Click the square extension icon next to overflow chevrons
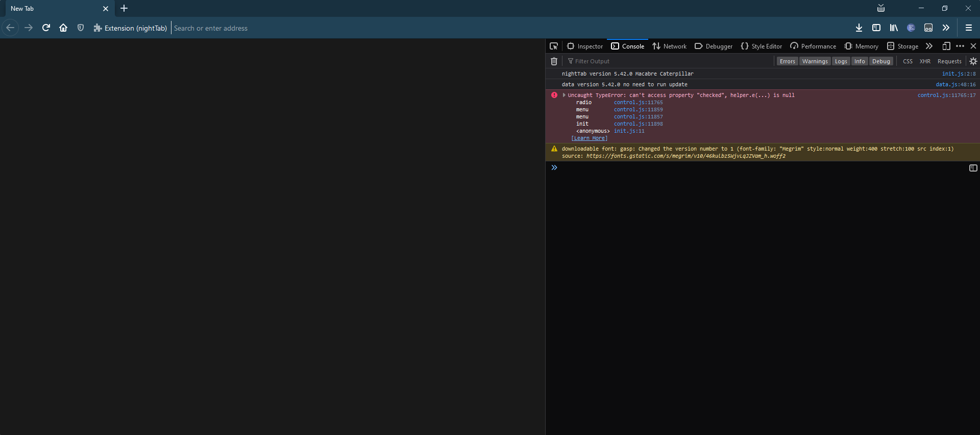 coord(928,28)
